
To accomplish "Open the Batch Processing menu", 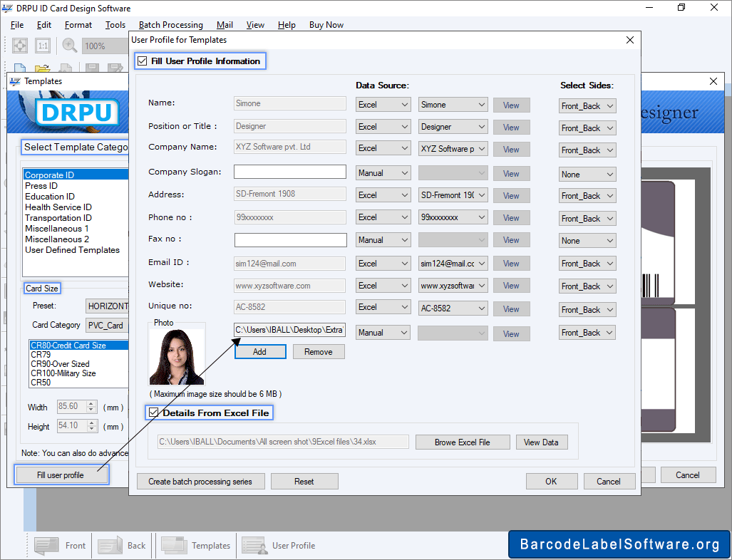I will click(x=171, y=25).
